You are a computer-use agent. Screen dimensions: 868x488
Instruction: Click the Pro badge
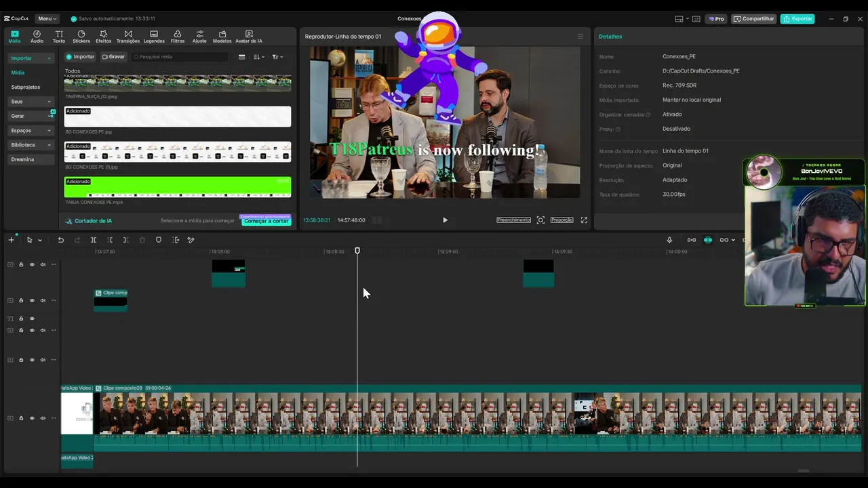(x=716, y=19)
